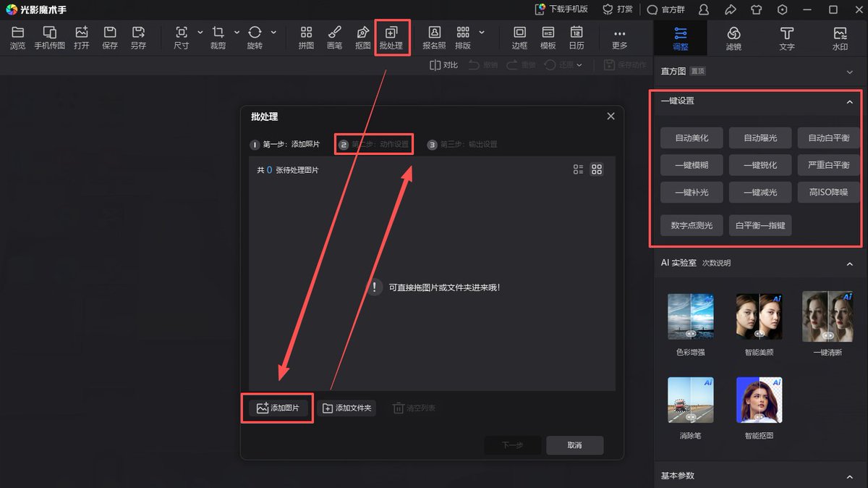Open the 拼图 collage tool
This screenshot has height=488, width=868.
306,38
